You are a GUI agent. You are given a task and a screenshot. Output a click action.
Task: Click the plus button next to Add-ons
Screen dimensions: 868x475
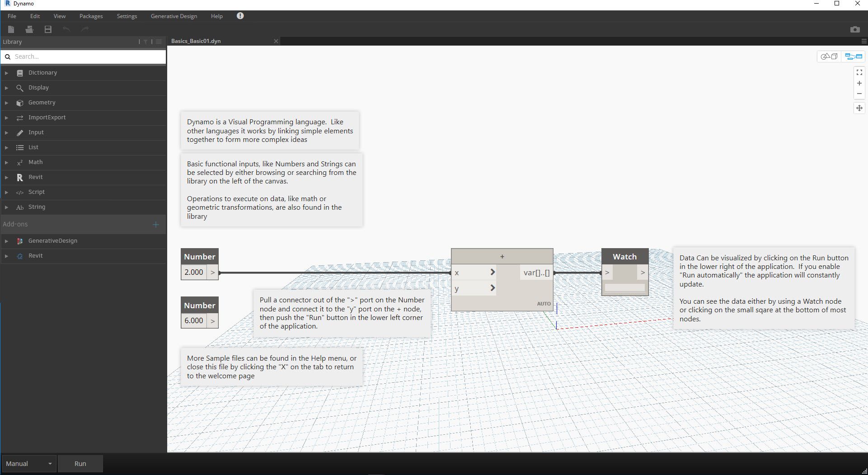coord(155,224)
